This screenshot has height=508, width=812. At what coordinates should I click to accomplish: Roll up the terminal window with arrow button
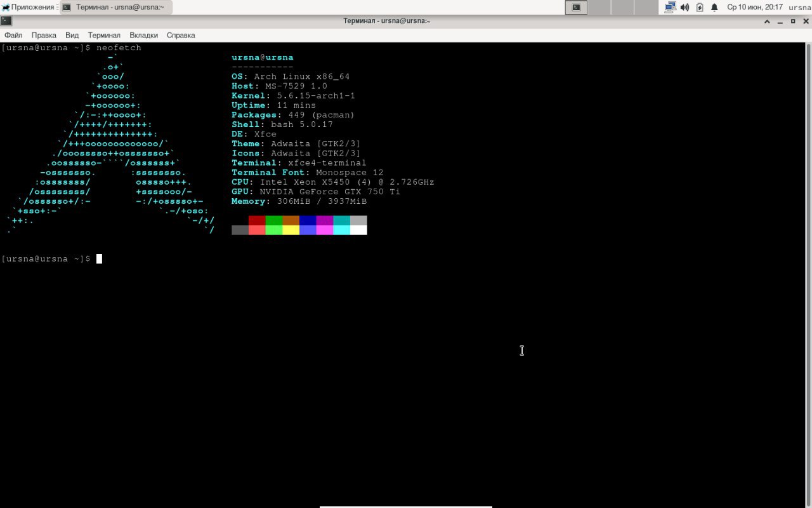point(767,21)
